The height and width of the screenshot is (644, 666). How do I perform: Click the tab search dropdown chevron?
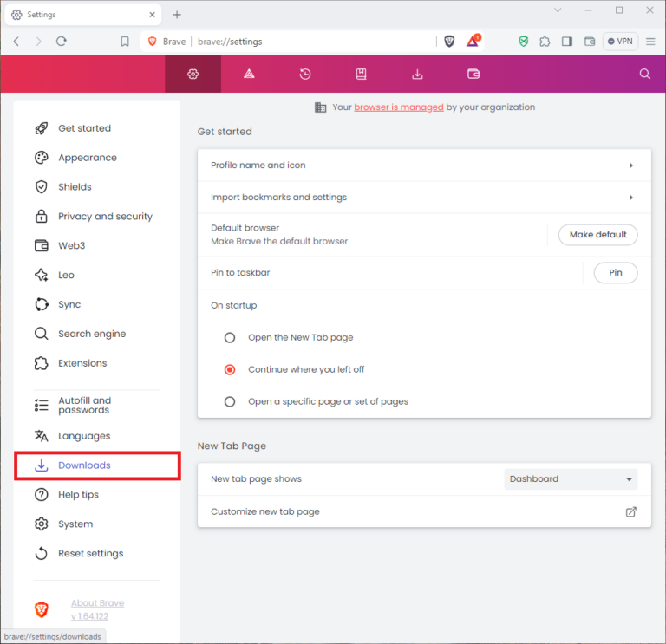click(558, 10)
